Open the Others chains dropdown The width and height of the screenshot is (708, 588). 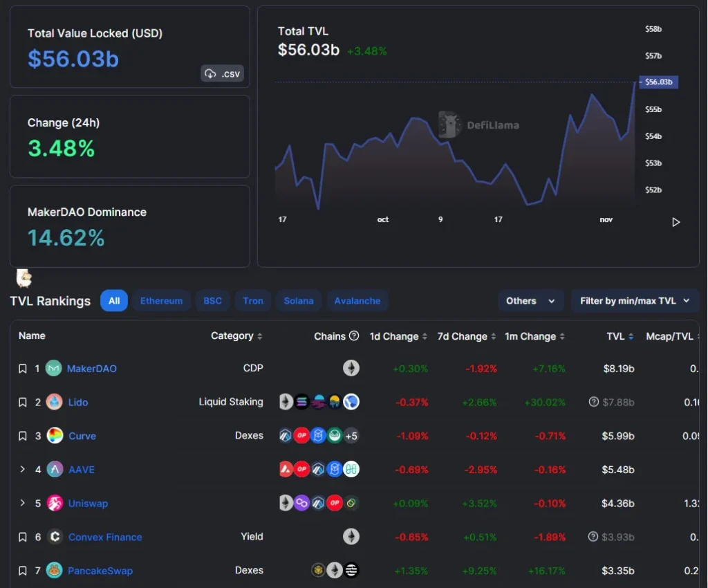pos(530,301)
